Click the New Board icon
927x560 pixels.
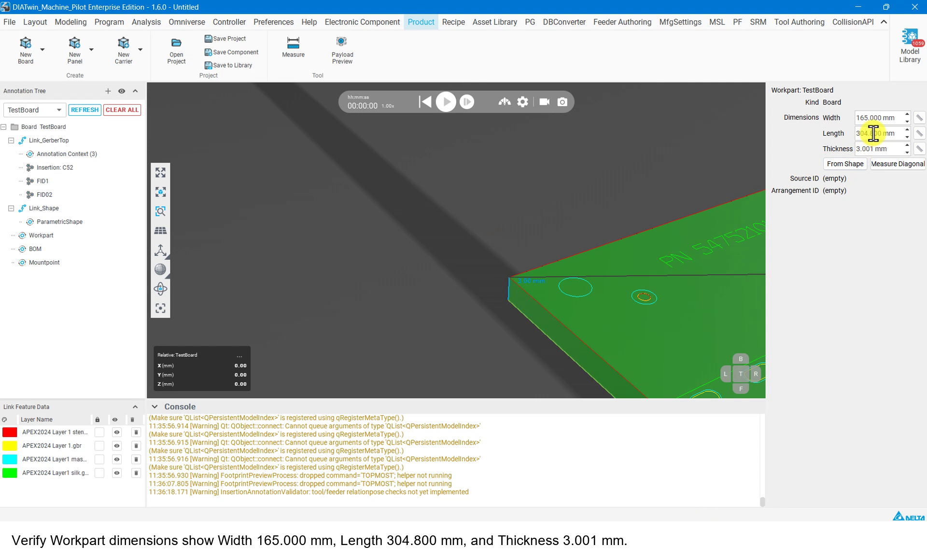tap(26, 43)
